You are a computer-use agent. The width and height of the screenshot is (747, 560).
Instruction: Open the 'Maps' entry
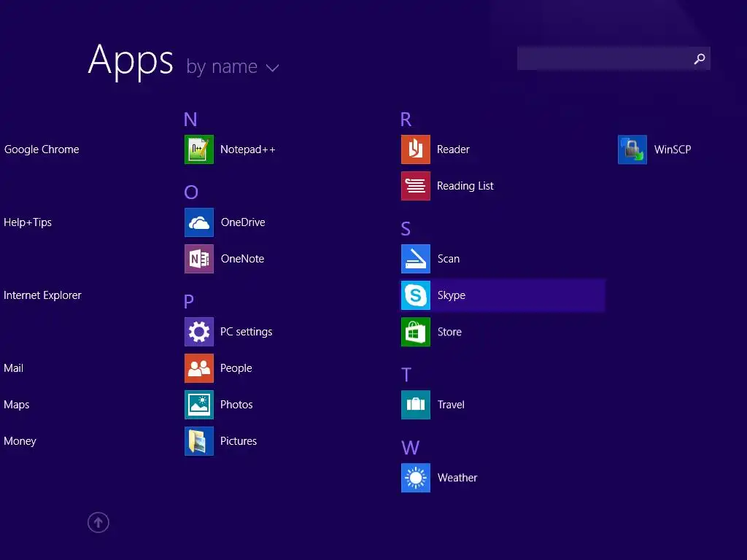click(16, 405)
